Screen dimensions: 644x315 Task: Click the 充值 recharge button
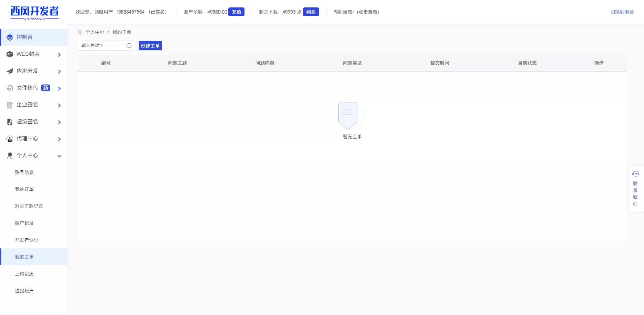236,12
